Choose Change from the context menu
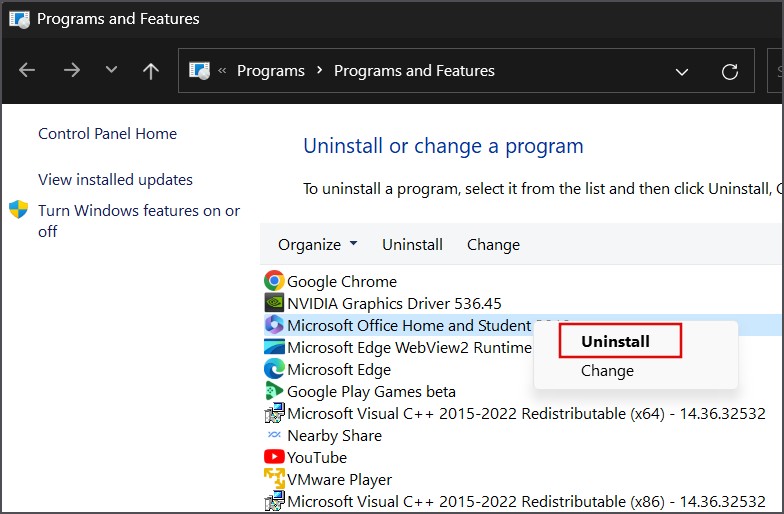784x514 pixels. pyautogui.click(x=607, y=371)
